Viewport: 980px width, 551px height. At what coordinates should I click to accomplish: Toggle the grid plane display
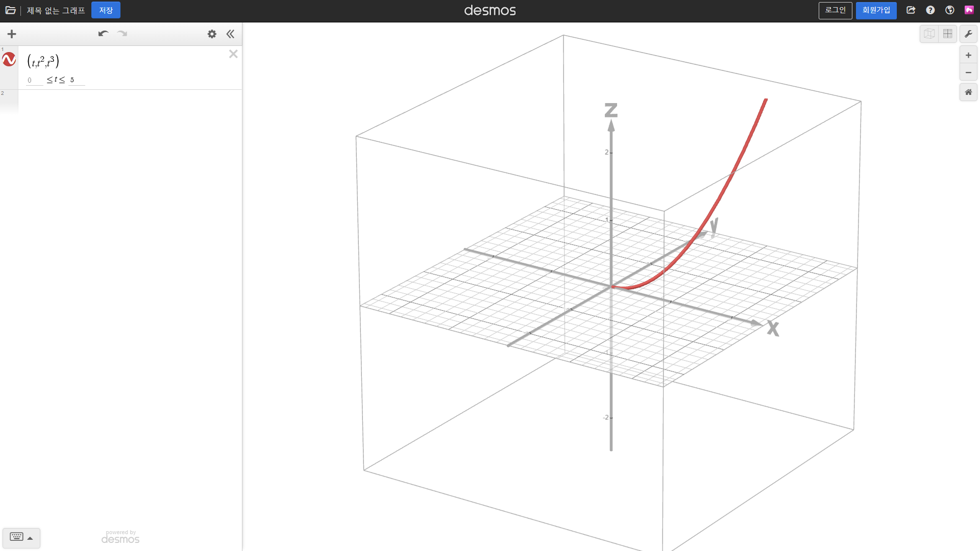point(948,34)
